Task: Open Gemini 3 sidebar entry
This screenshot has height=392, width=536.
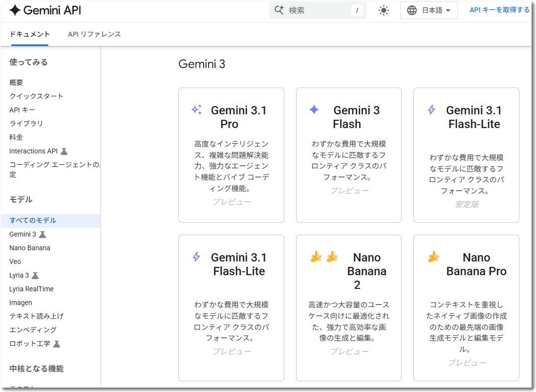Action: [x=22, y=234]
